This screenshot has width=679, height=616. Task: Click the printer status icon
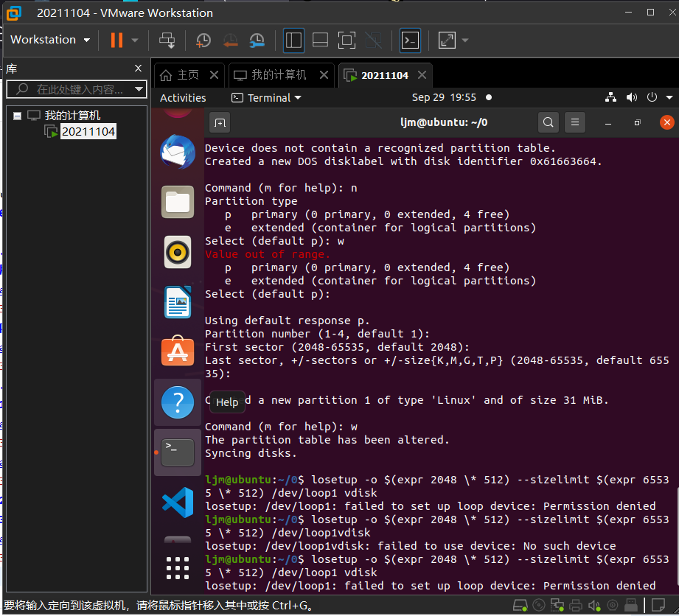click(576, 605)
